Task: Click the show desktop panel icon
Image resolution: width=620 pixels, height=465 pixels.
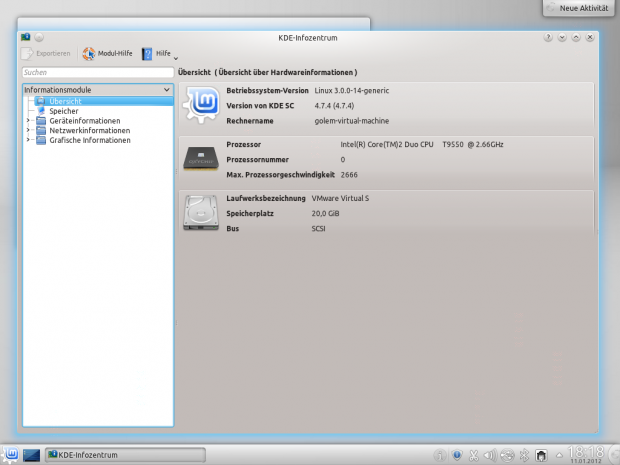Action: pos(31,455)
